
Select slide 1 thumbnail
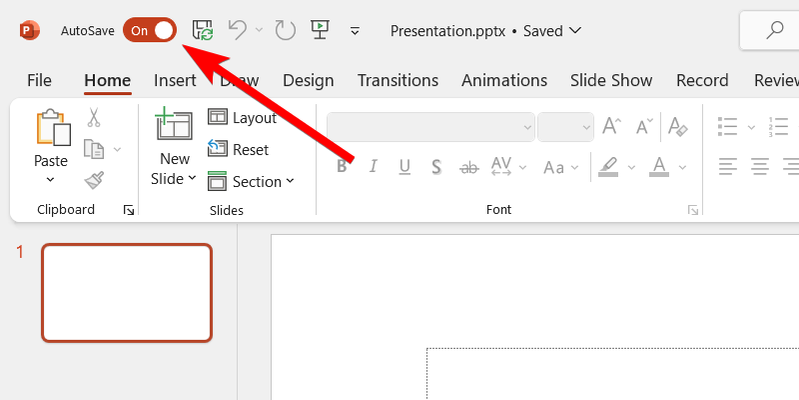tap(126, 292)
